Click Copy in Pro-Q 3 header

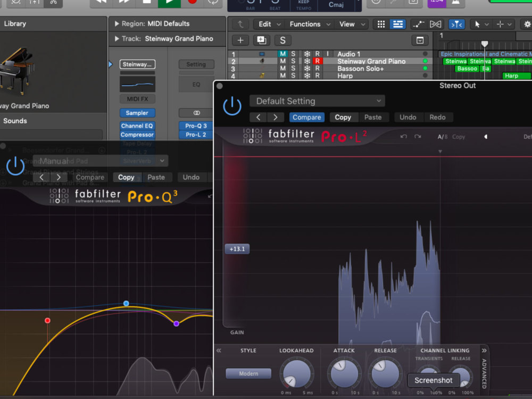click(x=126, y=177)
